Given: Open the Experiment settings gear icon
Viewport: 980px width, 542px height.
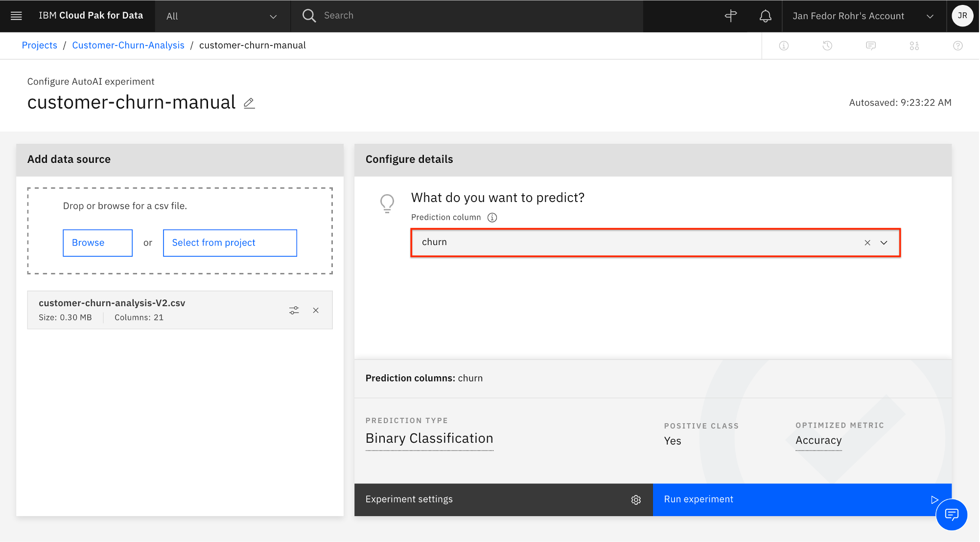Looking at the screenshot, I should coord(635,499).
